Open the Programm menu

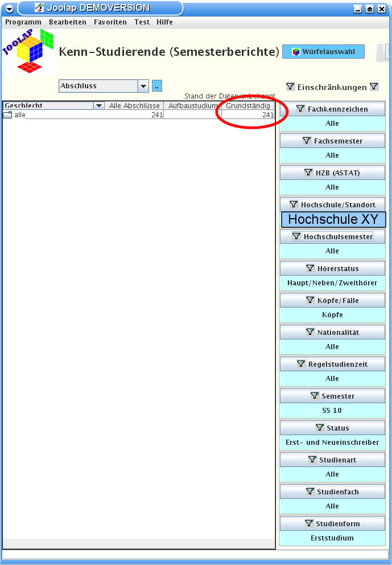(x=23, y=22)
